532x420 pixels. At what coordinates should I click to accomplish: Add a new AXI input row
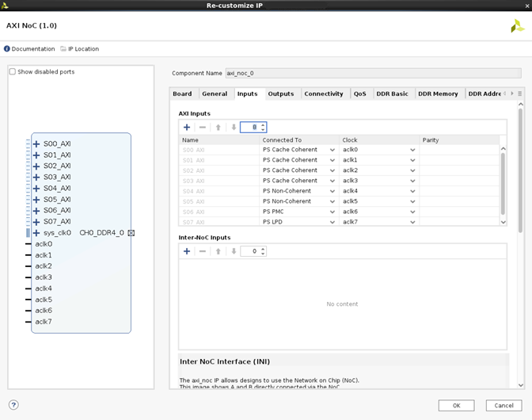187,128
